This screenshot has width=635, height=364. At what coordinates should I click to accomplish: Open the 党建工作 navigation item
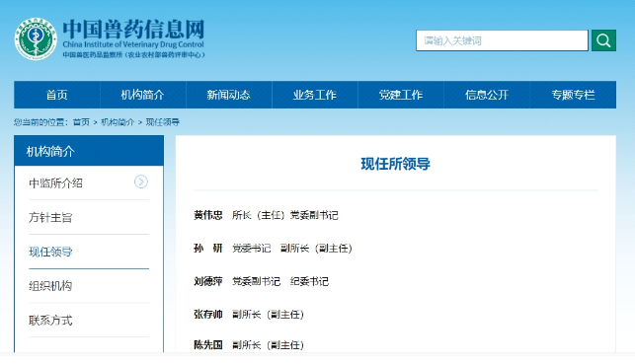pos(401,95)
